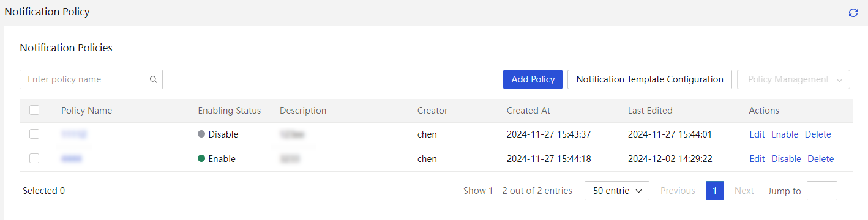Edit the policy last edited 2024-12-02
868x220 pixels.
[x=757, y=159]
